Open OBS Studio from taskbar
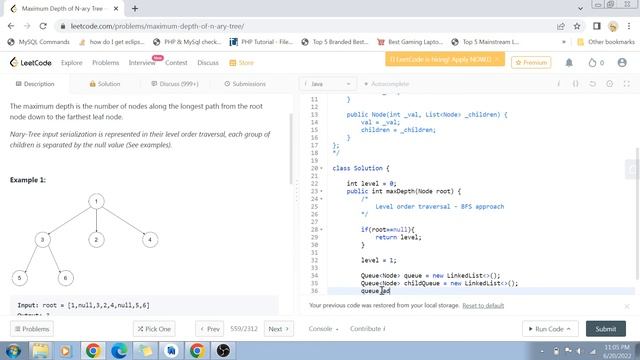 [x=223, y=351]
